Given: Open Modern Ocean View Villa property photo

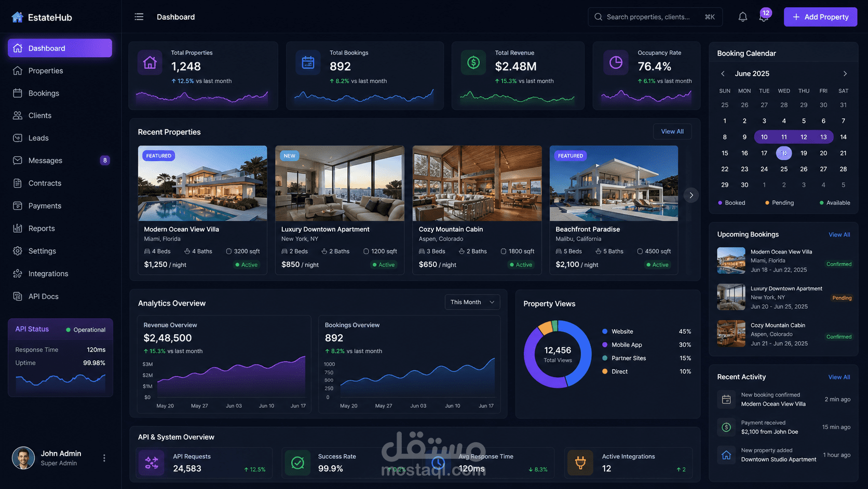Looking at the screenshot, I should click(202, 183).
